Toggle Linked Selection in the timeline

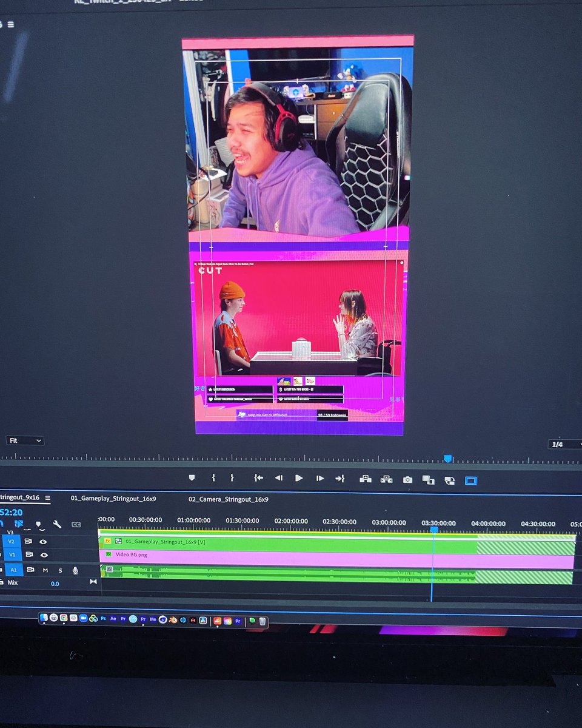tap(19, 524)
